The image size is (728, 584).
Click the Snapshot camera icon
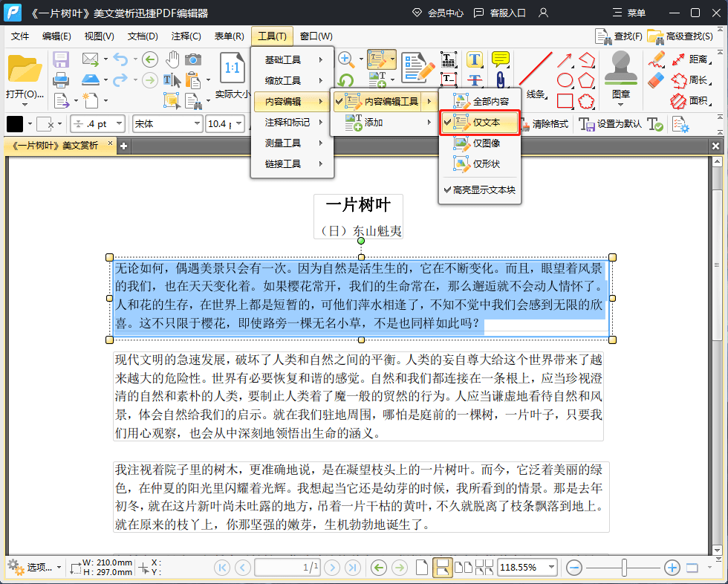click(193, 59)
